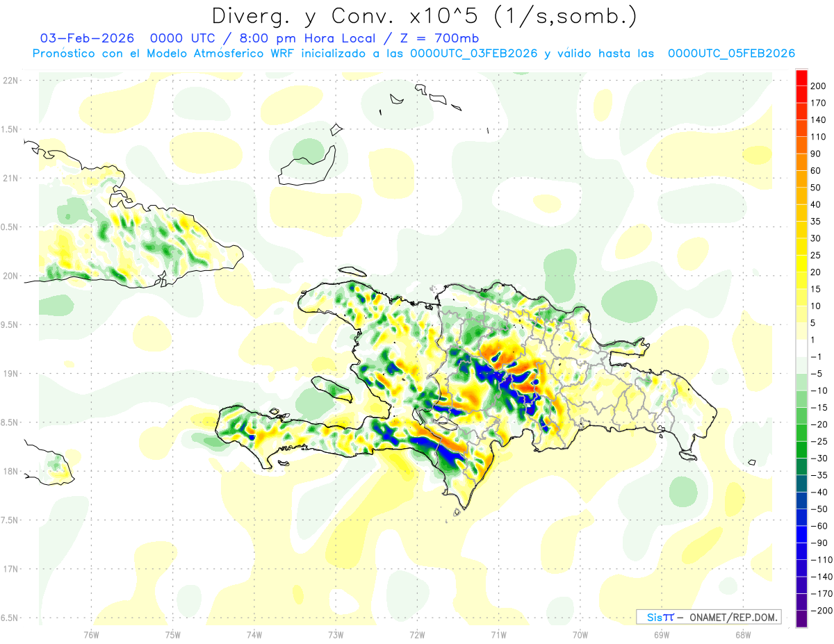Click the '19N' latitude label

click(x=10, y=374)
